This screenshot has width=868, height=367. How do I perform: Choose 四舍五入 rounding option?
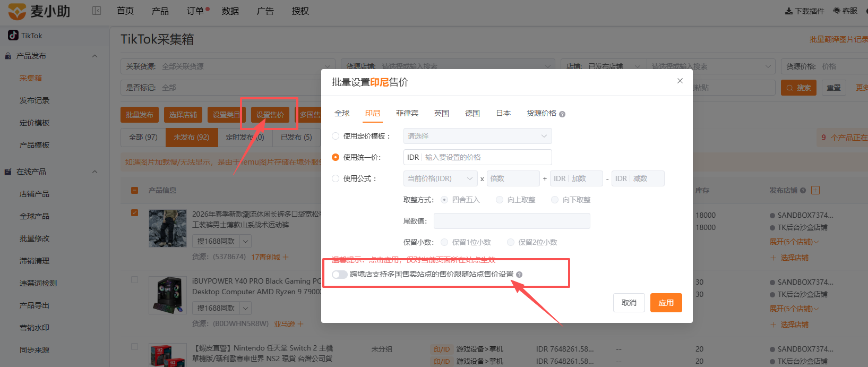[x=445, y=200]
